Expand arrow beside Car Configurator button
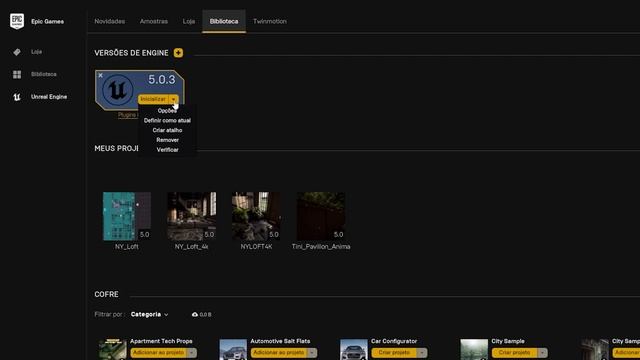This screenshot has height=360, width=640. (x=422, y=353)
